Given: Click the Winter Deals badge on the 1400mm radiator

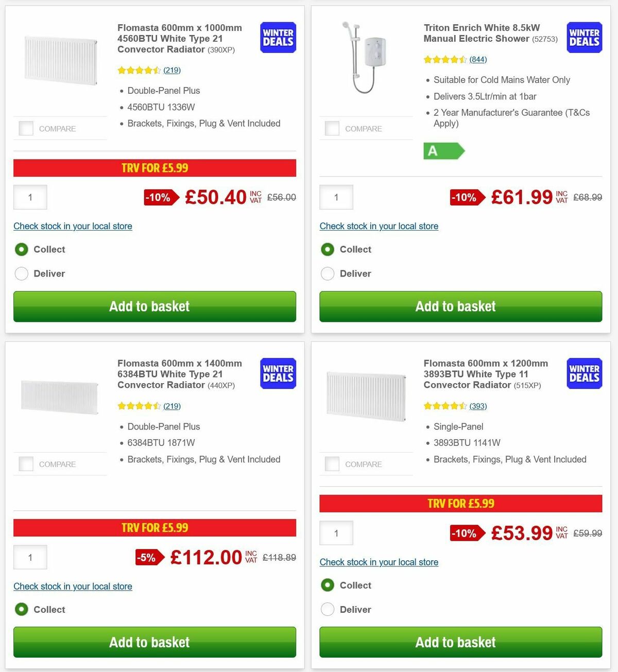Looking at the screenshot, I should pyautogui.click(x=278, y=373).
